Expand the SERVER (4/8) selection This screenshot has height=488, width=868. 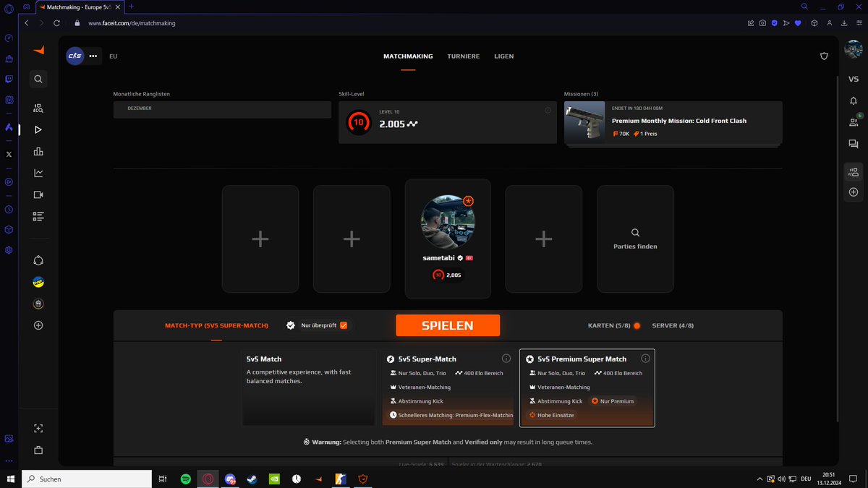coord(673,325)
